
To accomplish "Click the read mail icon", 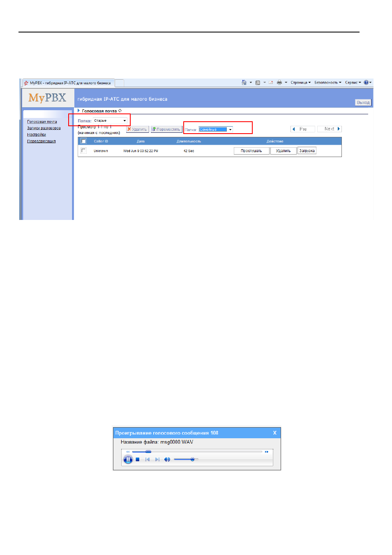I will tap(271, 83).
